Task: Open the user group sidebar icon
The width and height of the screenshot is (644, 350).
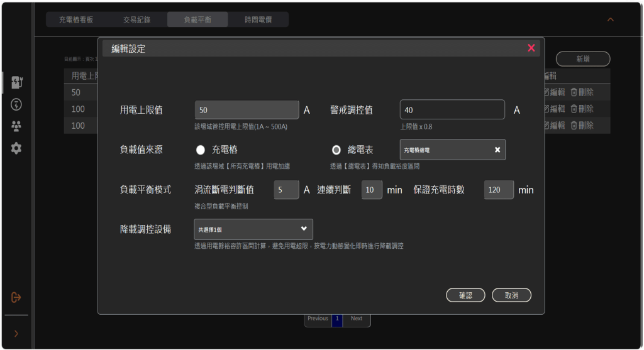Action: (x=16, y=126)
